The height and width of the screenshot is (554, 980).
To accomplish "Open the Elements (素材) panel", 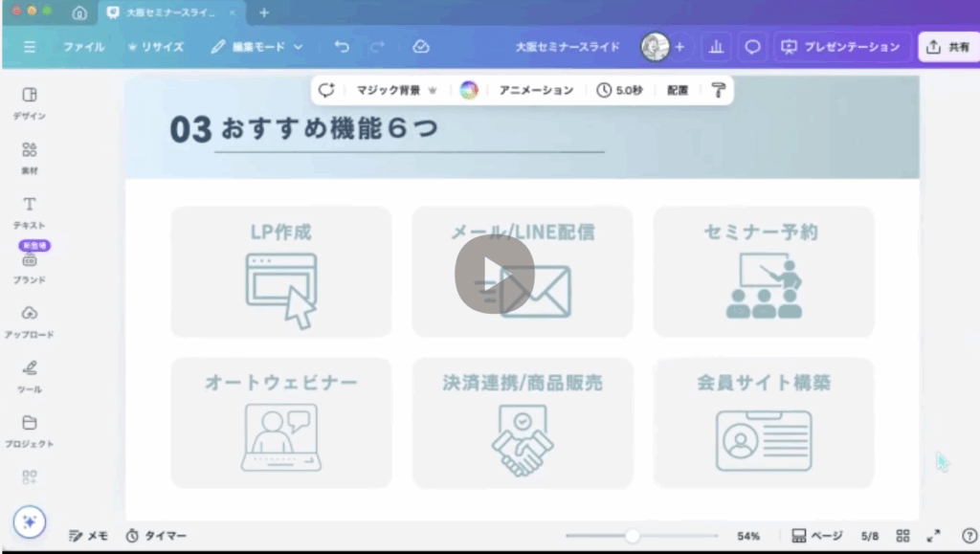I will click(29, 156).
